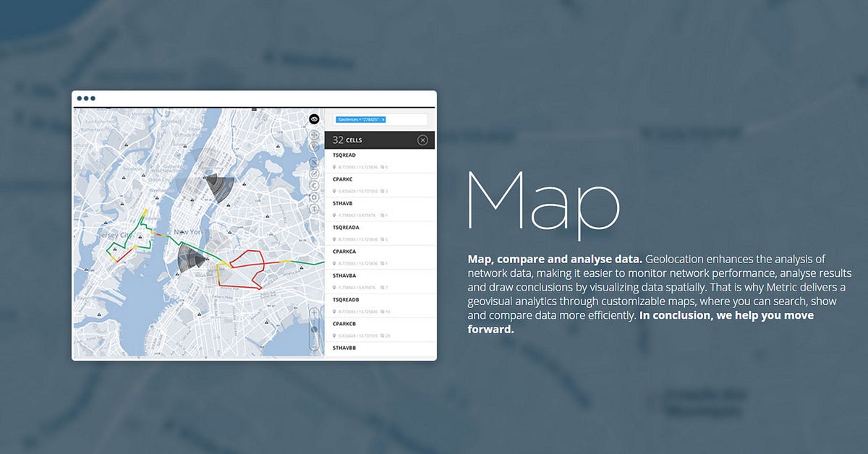The height and width of the screenshot is (454, 868).
Task: Click the zoom-out icon below the zoom slider
Action: click(314, 346)
